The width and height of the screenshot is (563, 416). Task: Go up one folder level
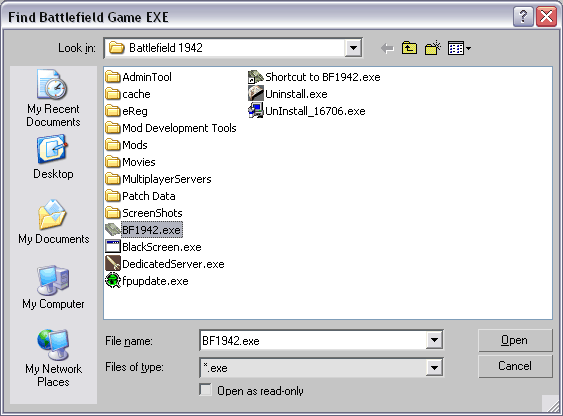click(x=409, y=48)
